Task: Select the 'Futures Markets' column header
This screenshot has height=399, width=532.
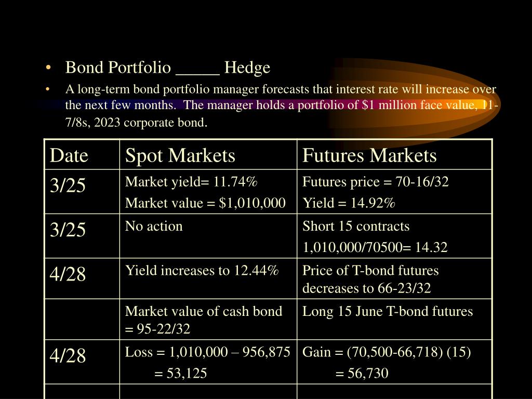Action: pyautogui.click(x=394, y=155)
